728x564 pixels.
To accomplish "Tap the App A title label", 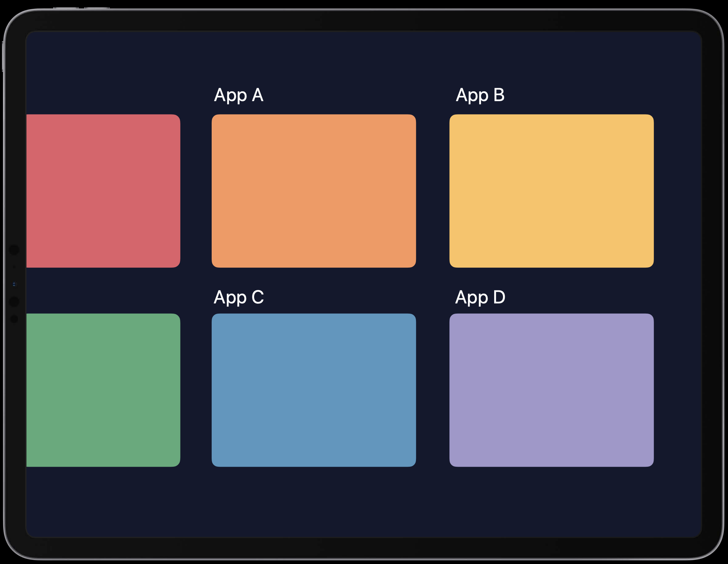I will [x=239, y=95].
